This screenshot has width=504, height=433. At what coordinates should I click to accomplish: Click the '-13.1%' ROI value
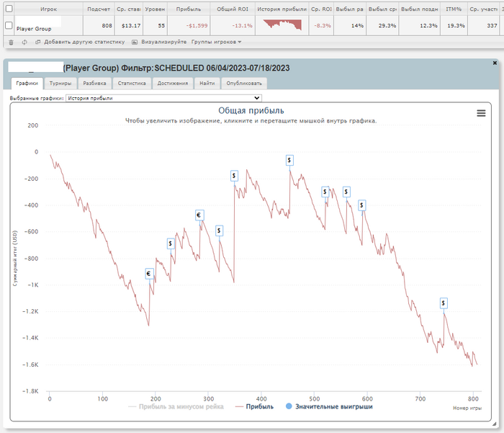243,26
